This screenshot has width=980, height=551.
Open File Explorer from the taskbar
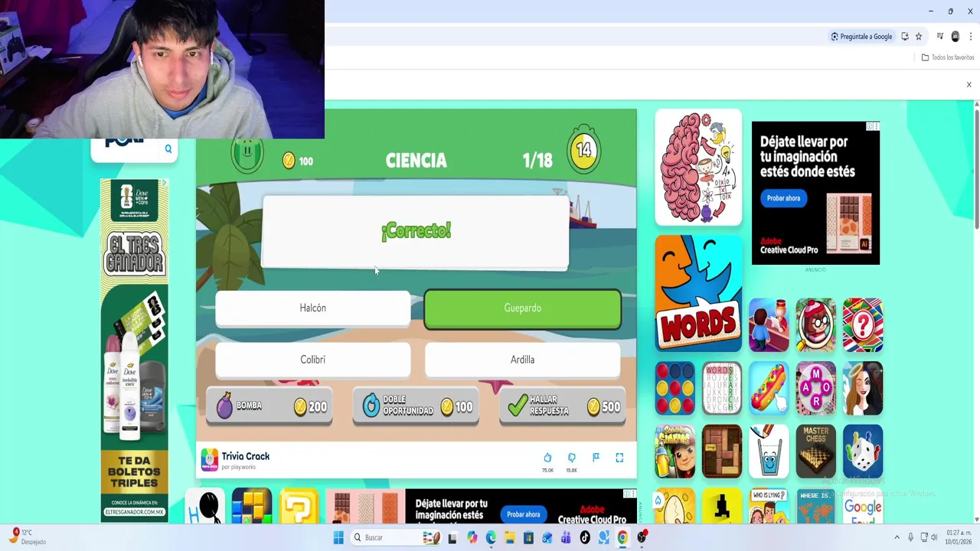510,538
